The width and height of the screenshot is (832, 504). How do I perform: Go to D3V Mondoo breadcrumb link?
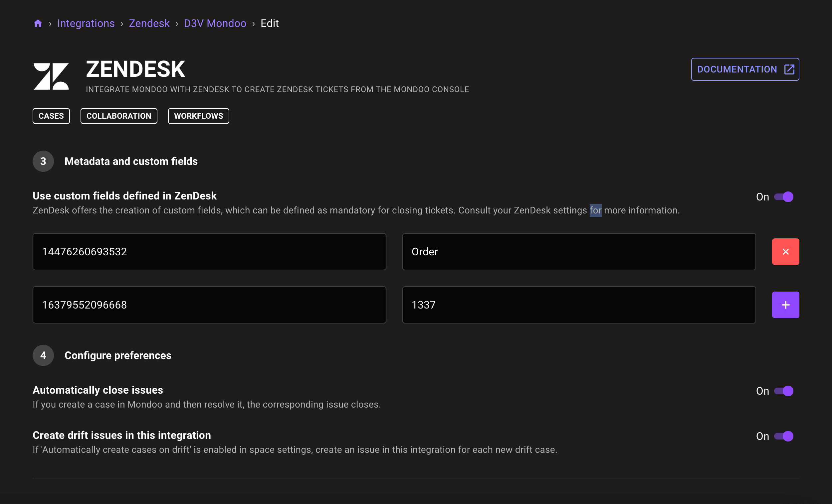[x=215, y=23]
